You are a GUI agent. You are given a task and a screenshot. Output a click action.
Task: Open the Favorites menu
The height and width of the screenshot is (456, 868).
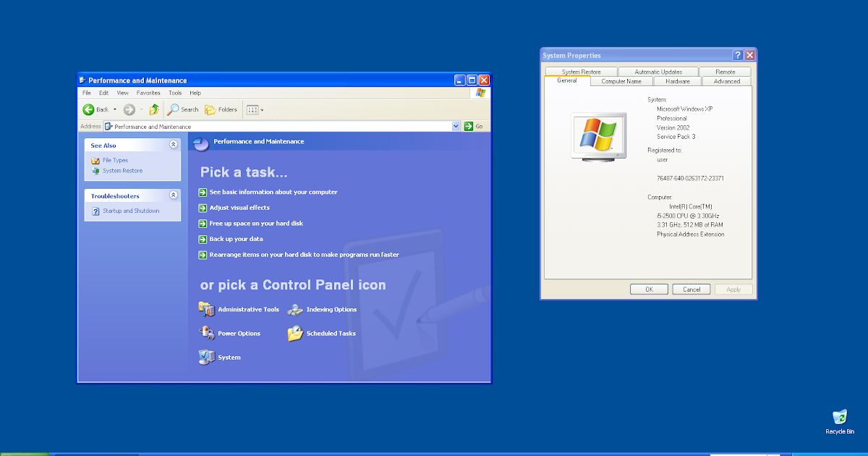(148, 93)
